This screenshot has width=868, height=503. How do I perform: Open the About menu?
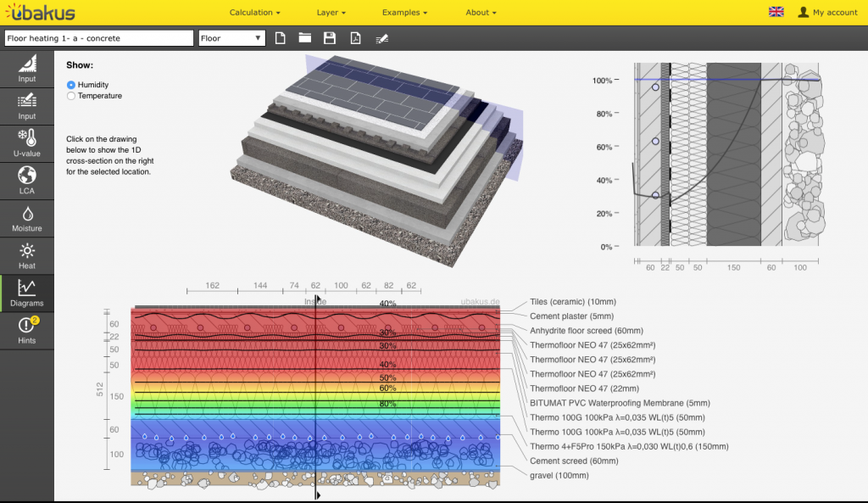pos(481,13)
